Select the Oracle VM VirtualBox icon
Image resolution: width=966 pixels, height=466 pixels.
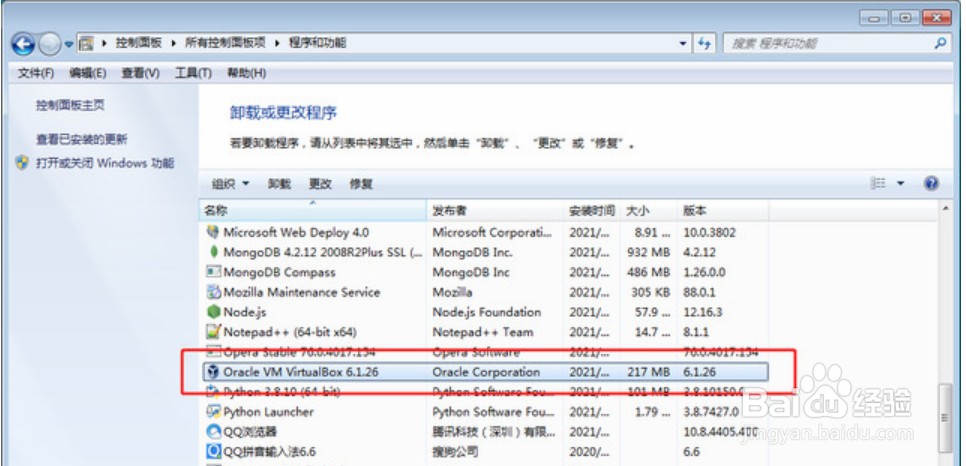(x=213, y=372)
